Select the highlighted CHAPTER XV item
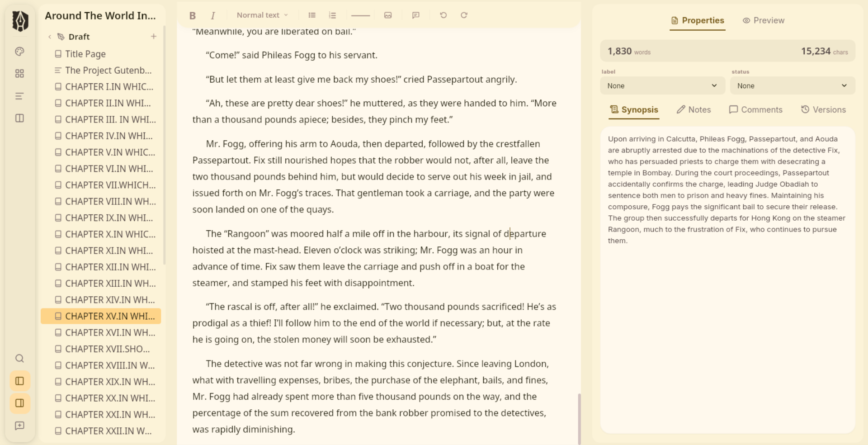The width and height of the screenshot is (868, 445). [x=101, y=316]
